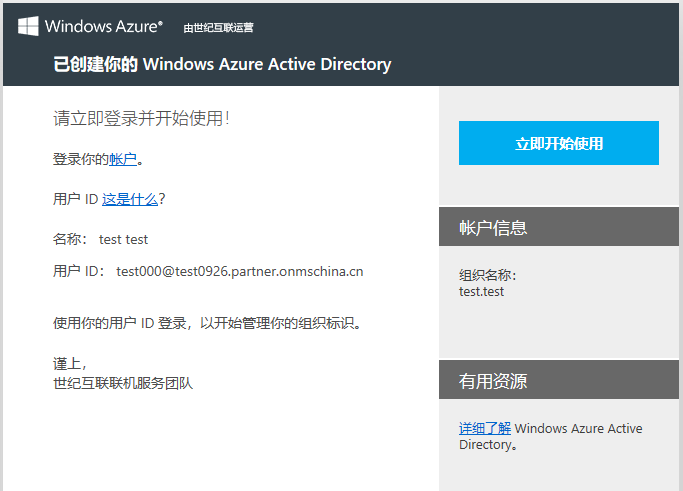Click the 请立即登录并开始使用 heading

[x=141, y=119]
